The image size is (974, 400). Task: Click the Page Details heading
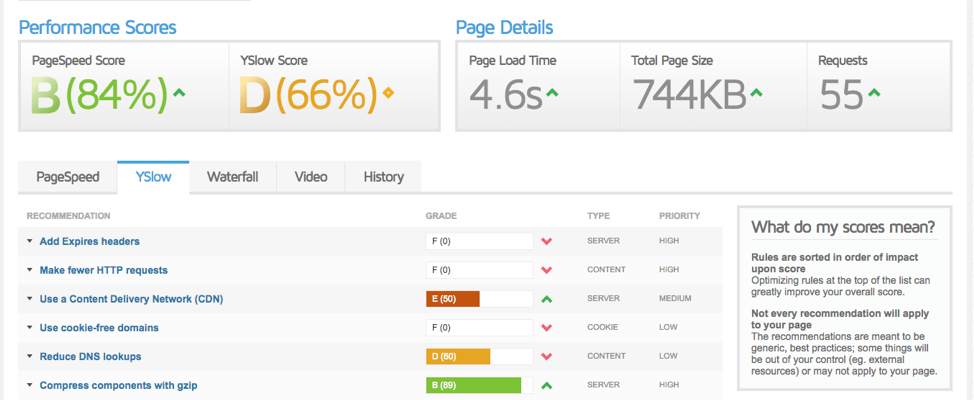click(x=504, y=27)
